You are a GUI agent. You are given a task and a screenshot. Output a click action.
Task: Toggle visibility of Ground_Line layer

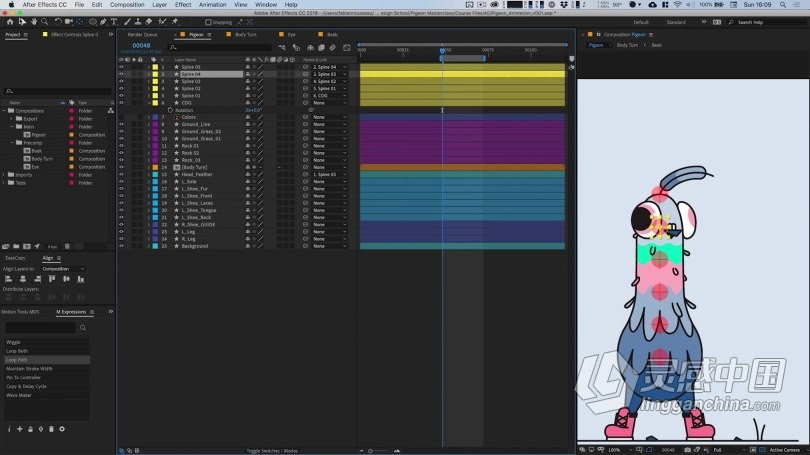point(121,124)
